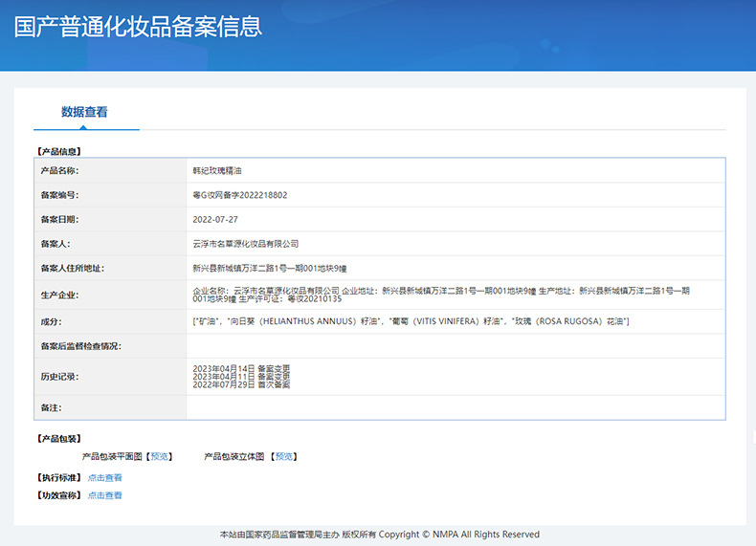This screenshot has height=546, width=756.
Task: Preview the 产品包装立体图 link
Action: point(284,456)
